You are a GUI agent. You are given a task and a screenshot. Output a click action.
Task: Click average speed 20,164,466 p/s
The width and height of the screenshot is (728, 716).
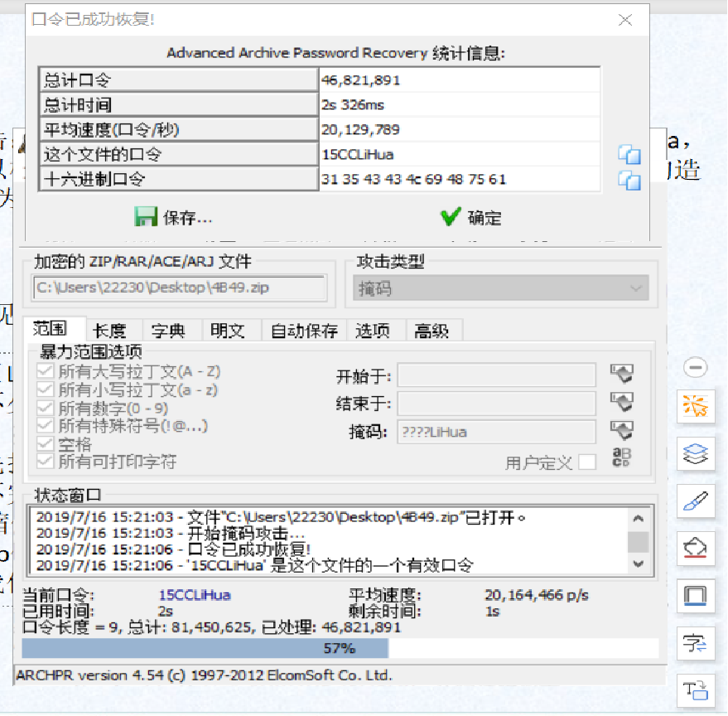pyautogui.click(x=537, y=595)
